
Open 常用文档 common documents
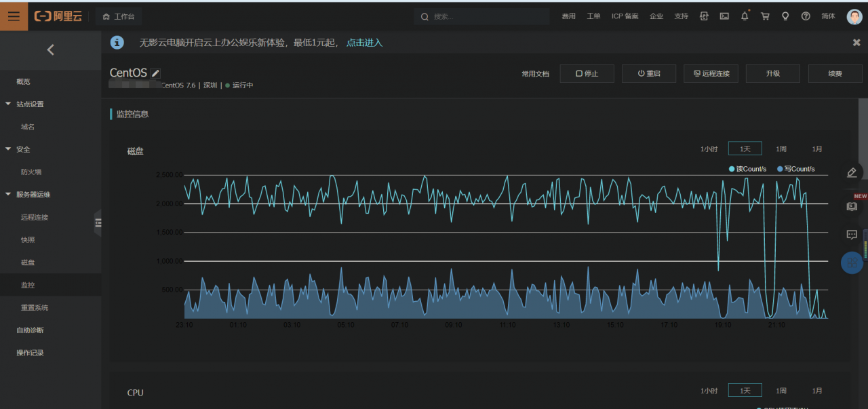[535, 73]
